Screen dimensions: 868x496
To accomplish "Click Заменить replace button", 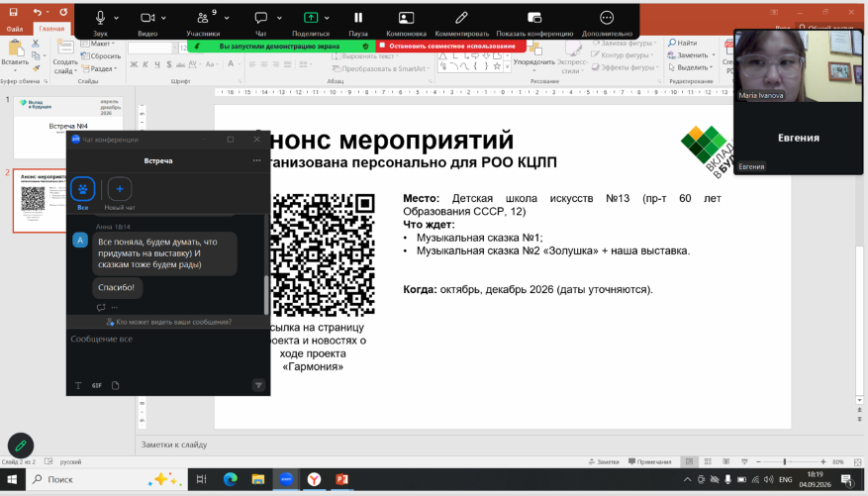I will [x=691, y=55].
